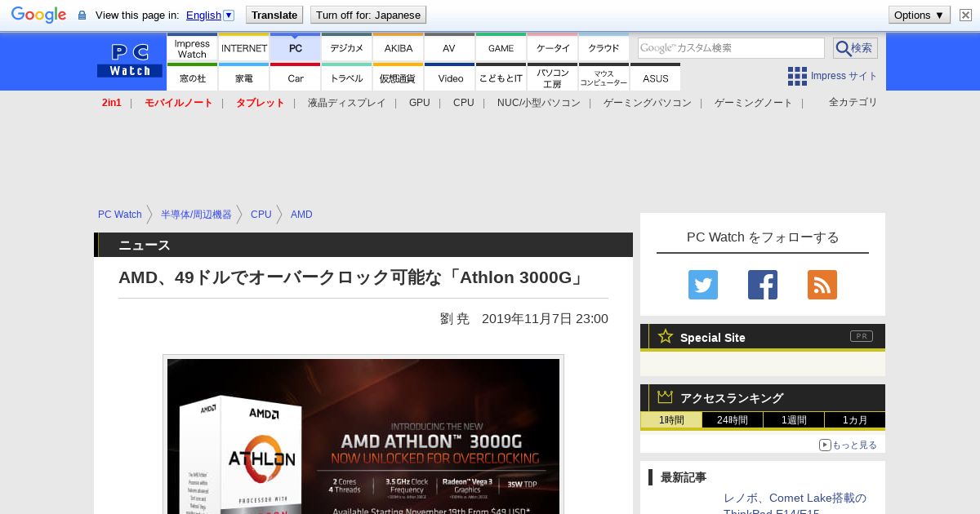980x514 pixels.
Task: Open the レノボ Comet Lake article
Action: pyautogui.click(x=795, y=505)
